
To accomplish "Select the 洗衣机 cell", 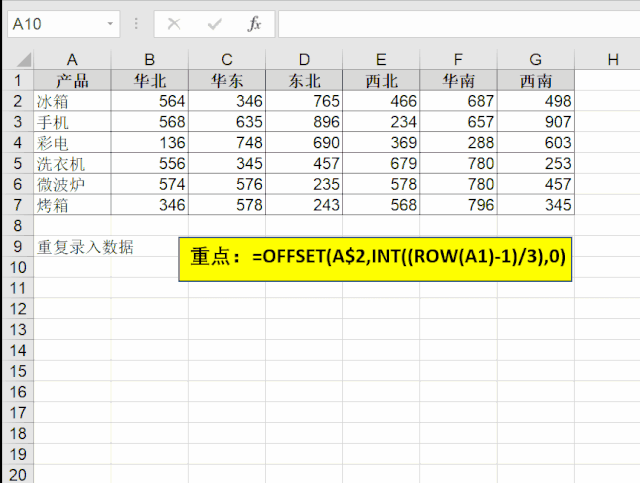I will click(72, 163).
